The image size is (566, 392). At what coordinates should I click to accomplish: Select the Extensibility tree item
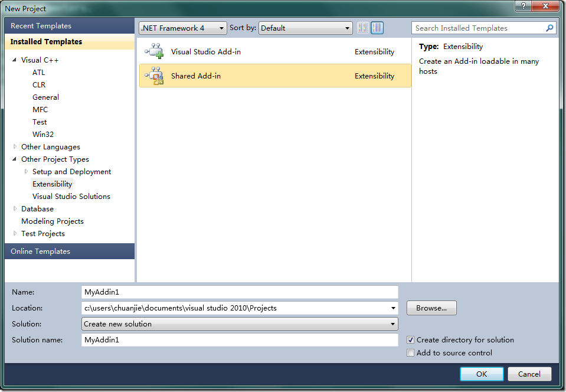[52, 184]
